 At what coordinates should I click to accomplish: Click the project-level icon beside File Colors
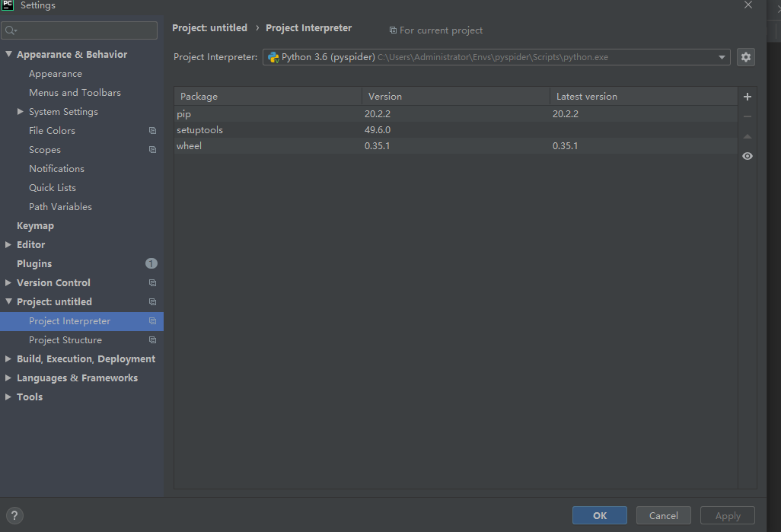[152, 130]
